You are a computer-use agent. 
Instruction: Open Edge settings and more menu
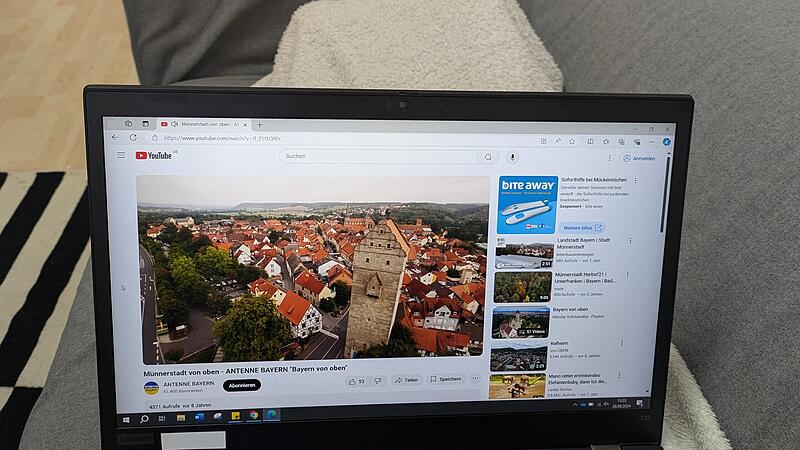[652, 142]
